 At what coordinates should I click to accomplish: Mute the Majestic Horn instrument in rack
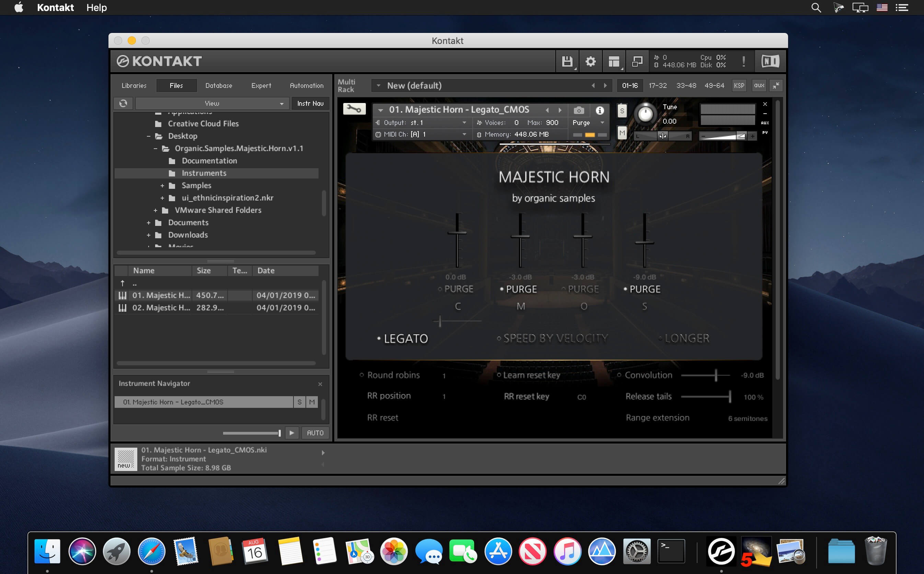[622, 133]
